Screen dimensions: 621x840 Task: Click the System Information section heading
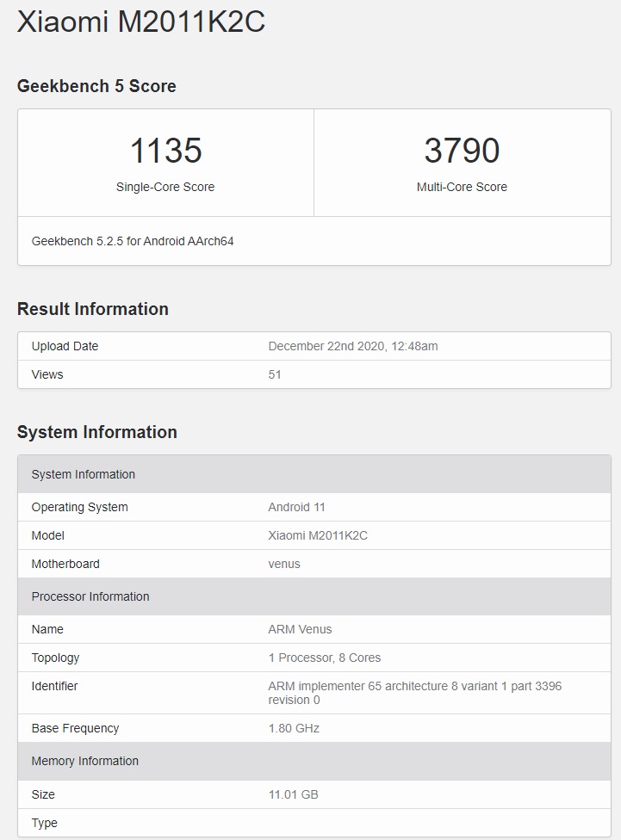(x=97, y=432)
